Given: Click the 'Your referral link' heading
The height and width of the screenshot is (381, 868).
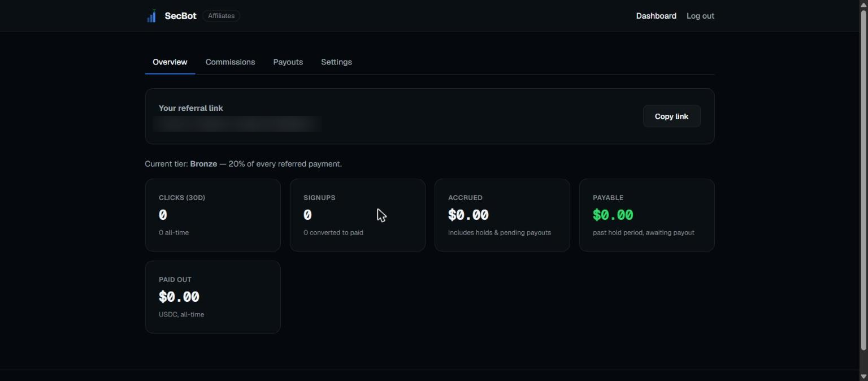Looking at the screenshot, I should (x=191, y=108).
